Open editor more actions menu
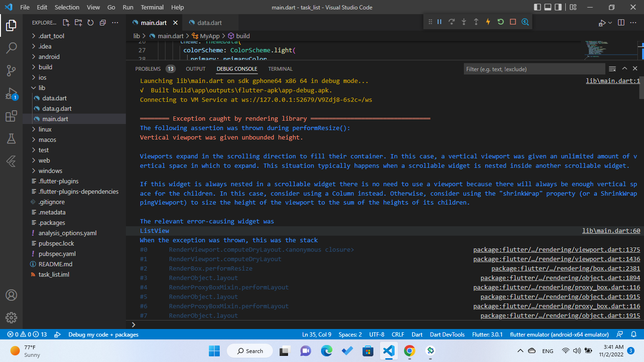 pyautogui.click(x=634, y=23)
